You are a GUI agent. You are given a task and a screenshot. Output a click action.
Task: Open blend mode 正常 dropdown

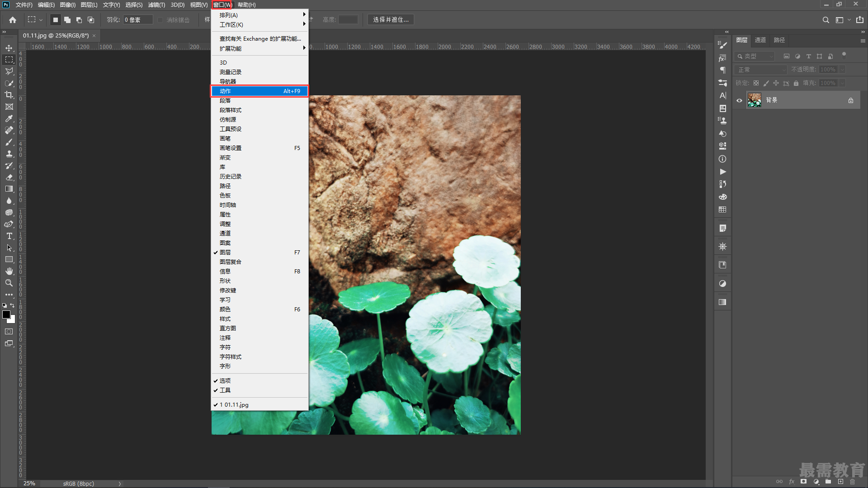(761, 70)
